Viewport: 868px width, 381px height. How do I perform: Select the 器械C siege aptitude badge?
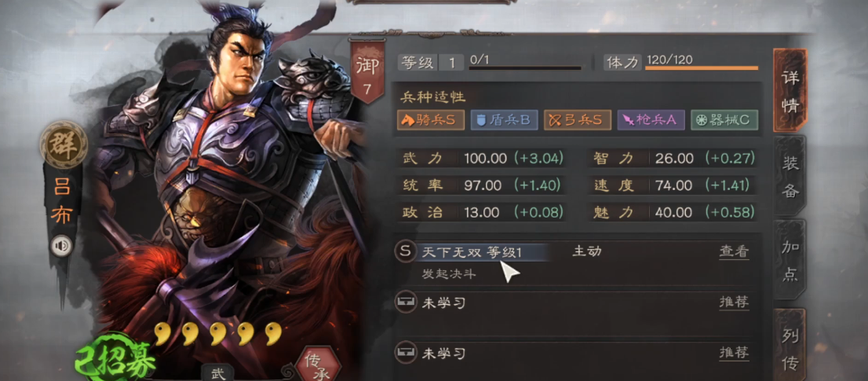click(724, 119)
